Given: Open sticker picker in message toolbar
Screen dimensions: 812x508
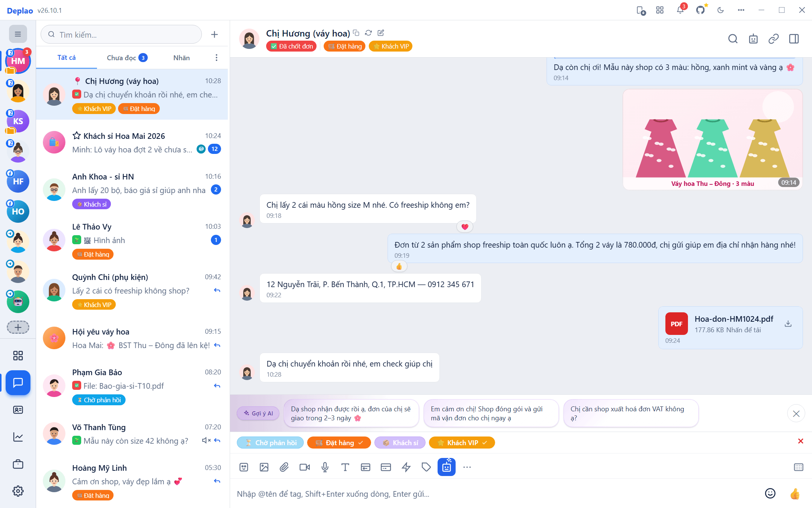Looking at the screenshot, I should click(x=244, y=467).
